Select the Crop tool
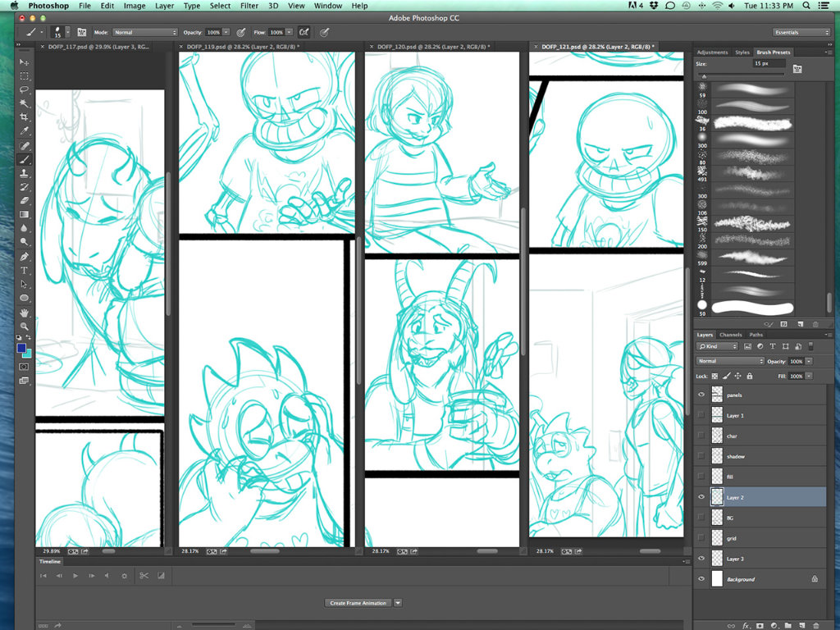 [24, 117]
